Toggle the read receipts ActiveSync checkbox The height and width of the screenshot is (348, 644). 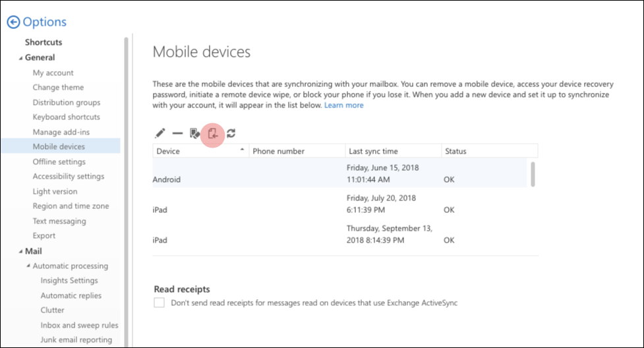point(159,303)
